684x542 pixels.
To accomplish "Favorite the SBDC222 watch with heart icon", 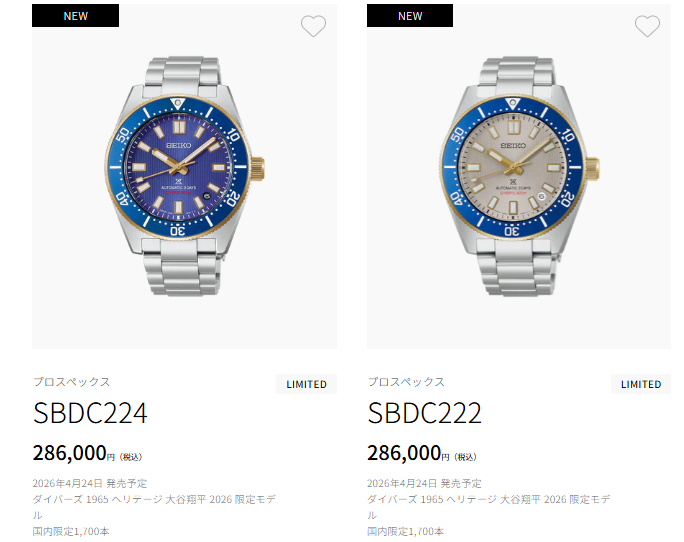I will (x=647, y=26).
